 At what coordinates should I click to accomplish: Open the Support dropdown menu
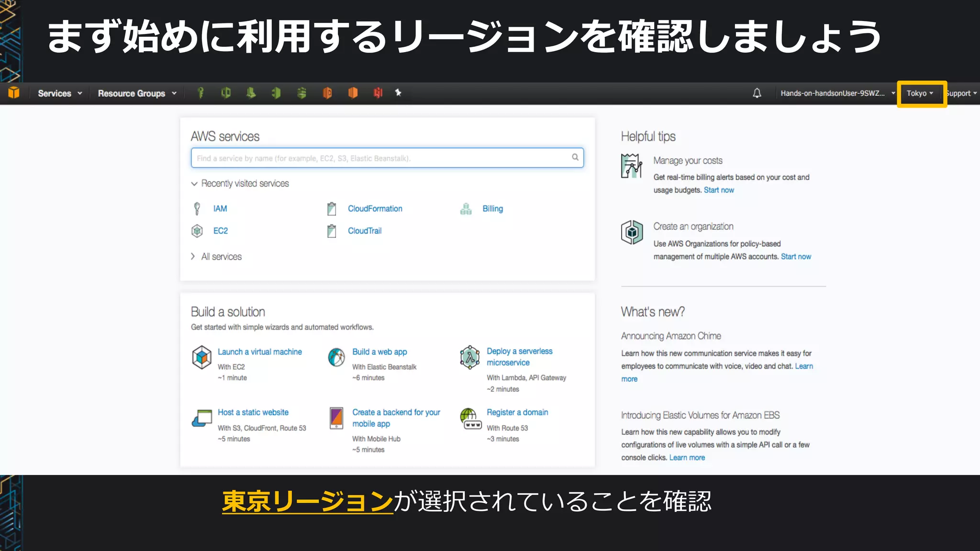(962, 93)
